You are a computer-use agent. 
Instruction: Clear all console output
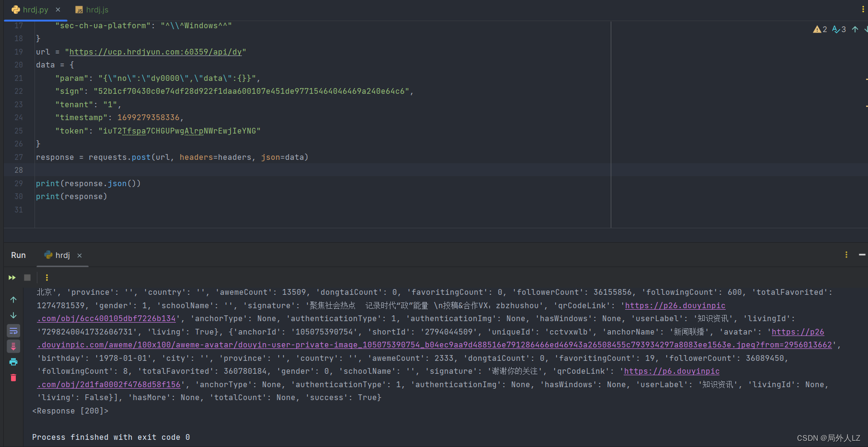tap(13, 378)
